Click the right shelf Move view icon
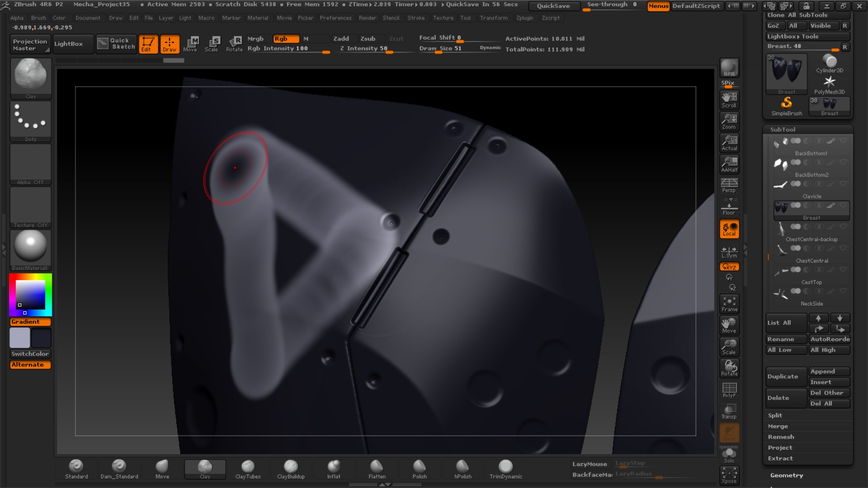 [x=729, y=325]
